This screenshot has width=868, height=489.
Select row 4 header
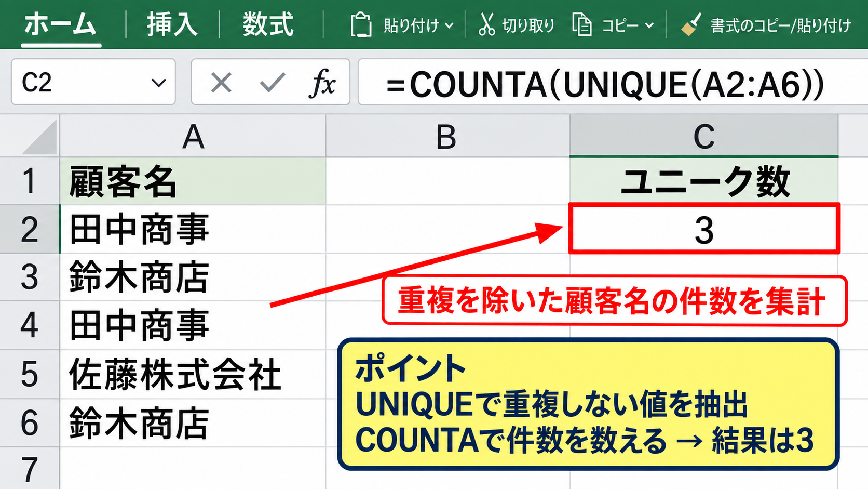click(30, 325)
